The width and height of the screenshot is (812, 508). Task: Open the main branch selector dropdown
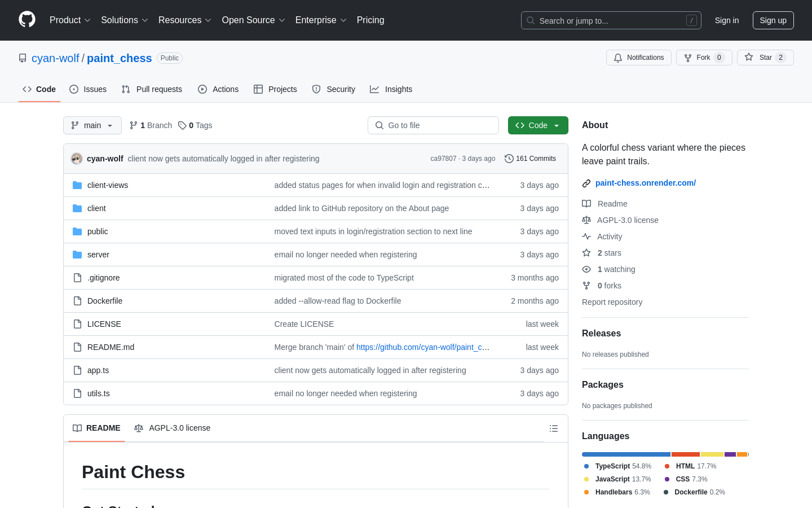click(92, 125)
